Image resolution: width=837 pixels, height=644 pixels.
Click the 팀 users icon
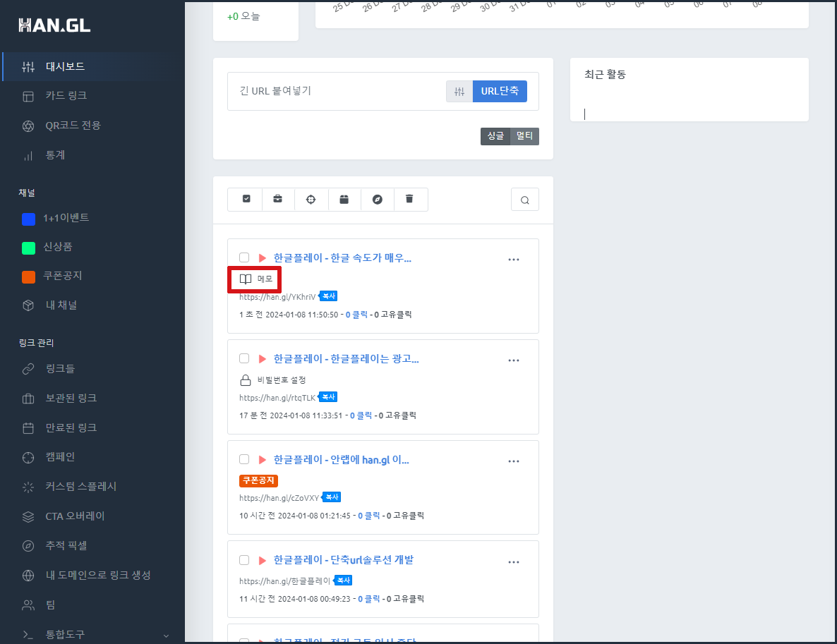coord(28,605)
